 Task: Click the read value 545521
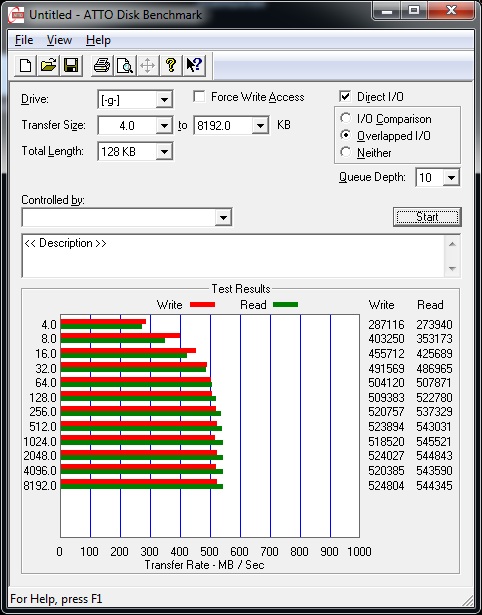435,442
